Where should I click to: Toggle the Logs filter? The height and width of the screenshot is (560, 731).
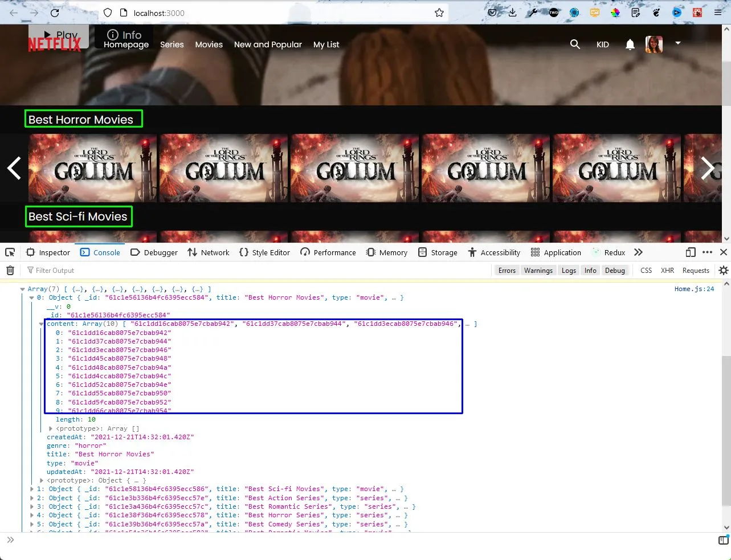(569, 271)
